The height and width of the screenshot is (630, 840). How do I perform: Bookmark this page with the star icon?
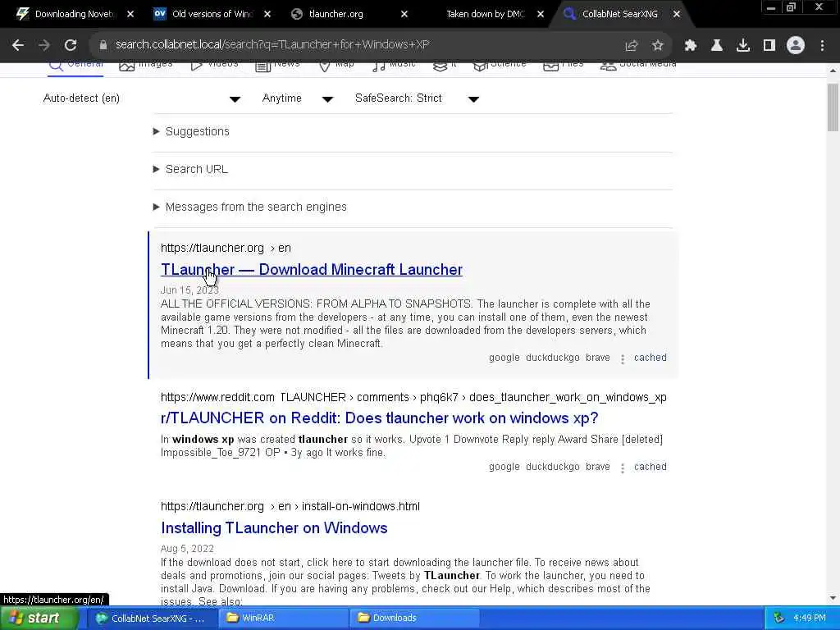(658, 46)
